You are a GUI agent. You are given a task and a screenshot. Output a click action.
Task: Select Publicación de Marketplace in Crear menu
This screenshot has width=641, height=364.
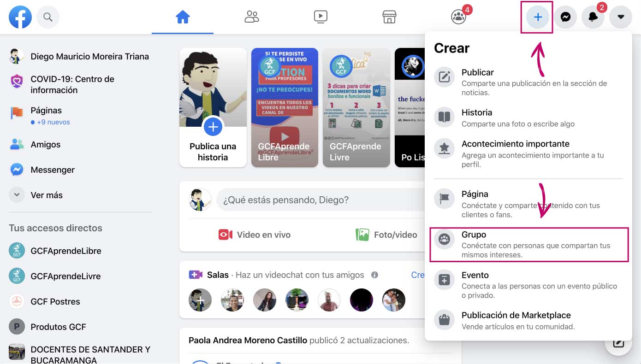[x=528, y=321]
